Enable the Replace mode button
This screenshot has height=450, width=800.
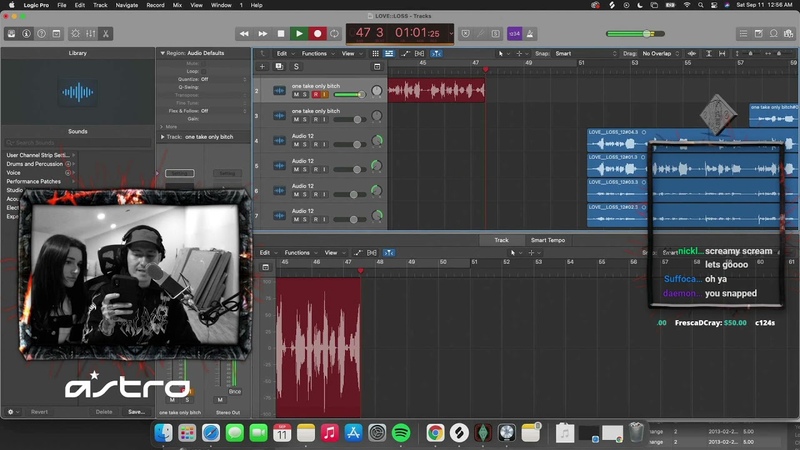(x=465, y=34)
